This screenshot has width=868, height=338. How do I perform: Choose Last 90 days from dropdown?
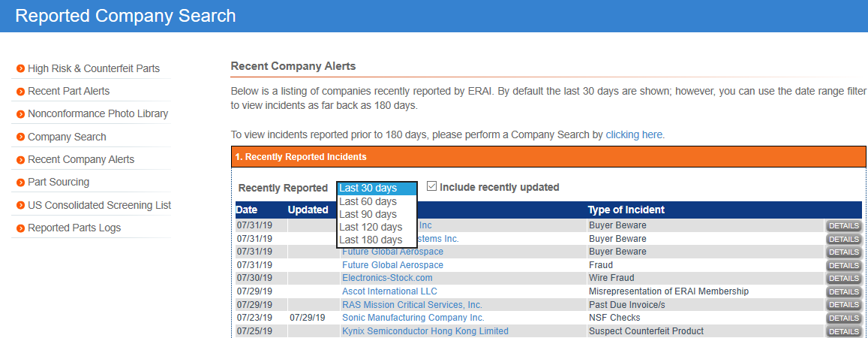click(x=368, y=214)
